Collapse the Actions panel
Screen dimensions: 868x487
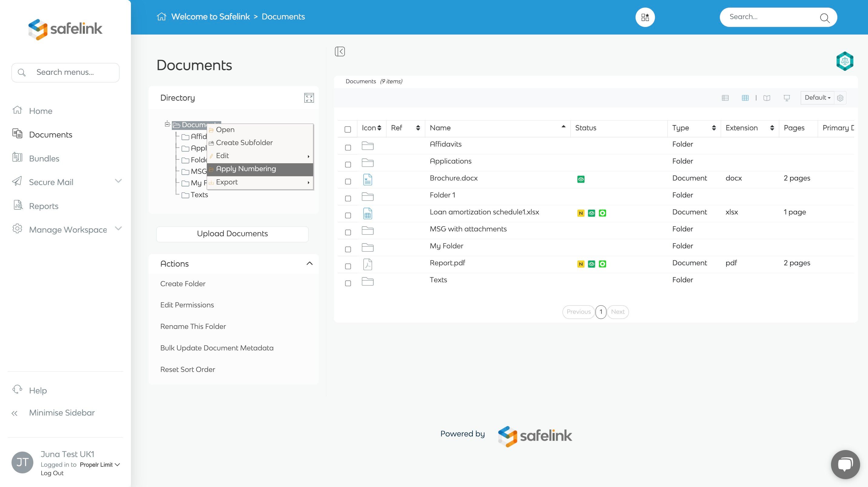tap(309, 263)
